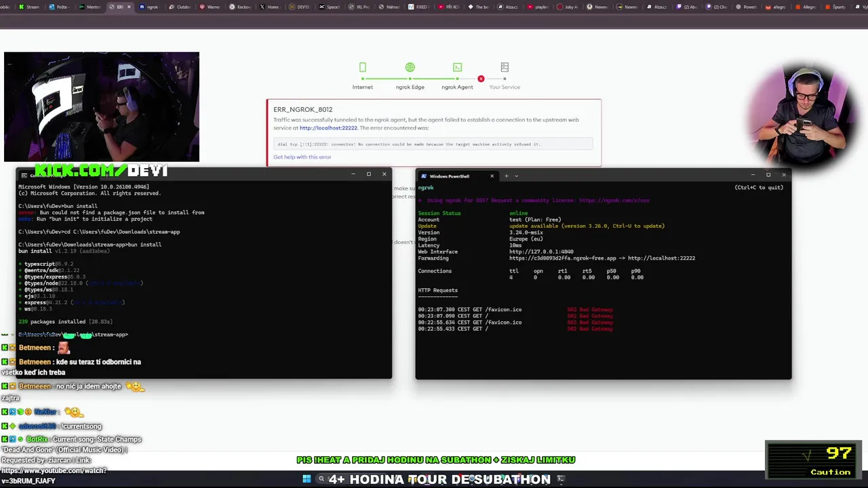Switch to the (2) Cha Twitch tab
The height and width of the screenshot is (488, 868).
click(x=718, y=7)
